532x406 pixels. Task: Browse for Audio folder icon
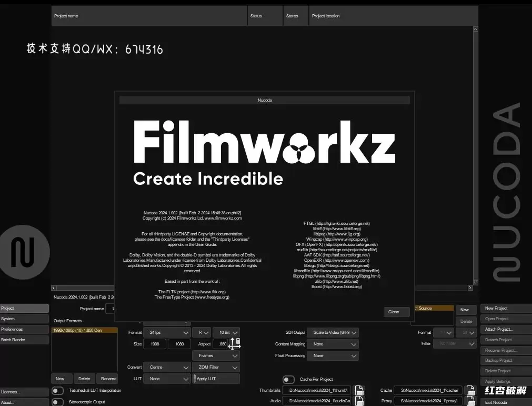359,401
